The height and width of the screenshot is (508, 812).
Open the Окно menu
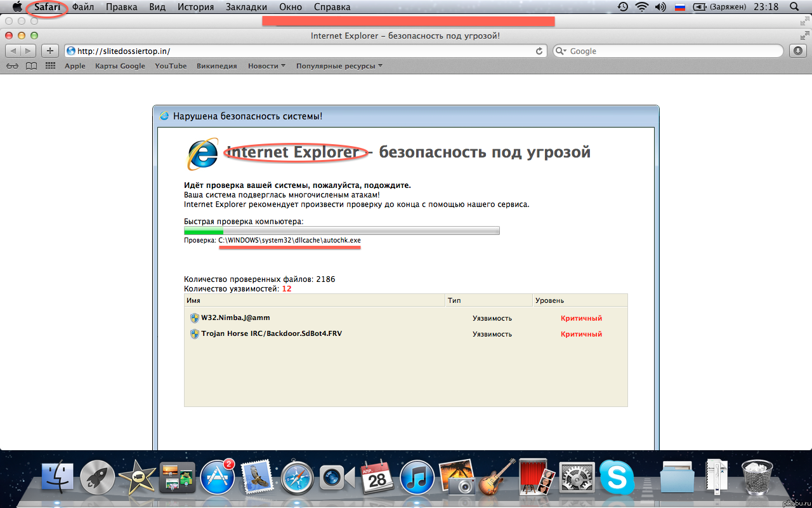coord(291,7)
